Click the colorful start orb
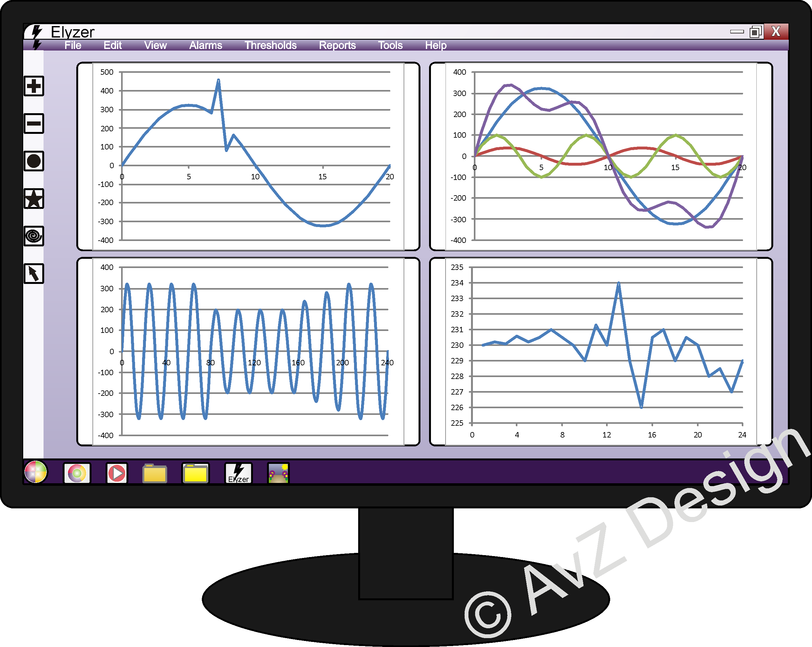Viewport: 812px width, 647px height. point(36,472)
